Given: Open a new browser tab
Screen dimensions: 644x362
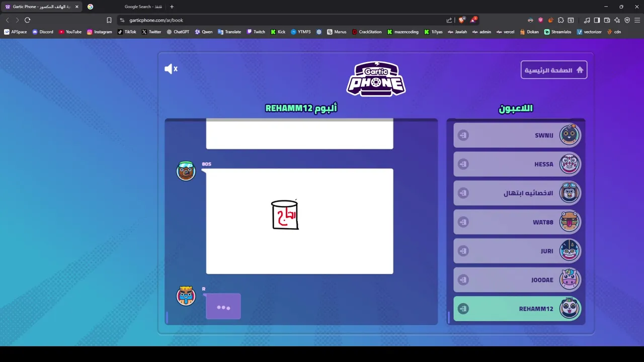Looking at the screenshot, I should click(x=172, y=7).
